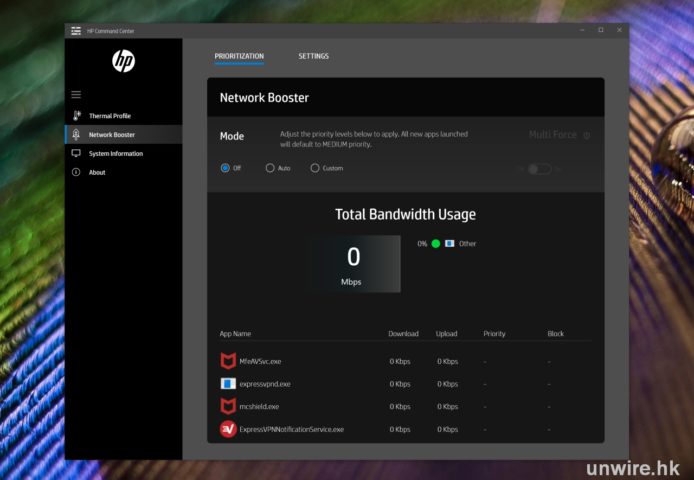Click the HP logo in sidebar
This screenshot has height=480, width=694.
(123, 62)
